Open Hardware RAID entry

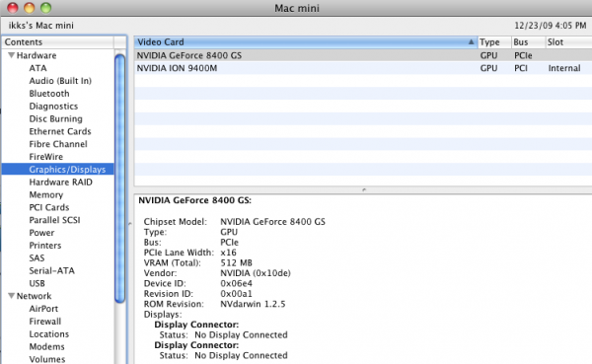[60, 182]
